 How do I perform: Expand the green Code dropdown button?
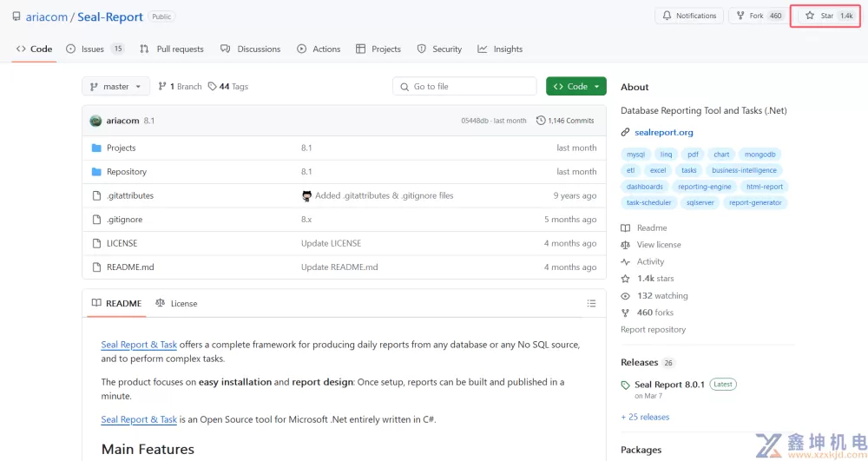pos(575,87)
